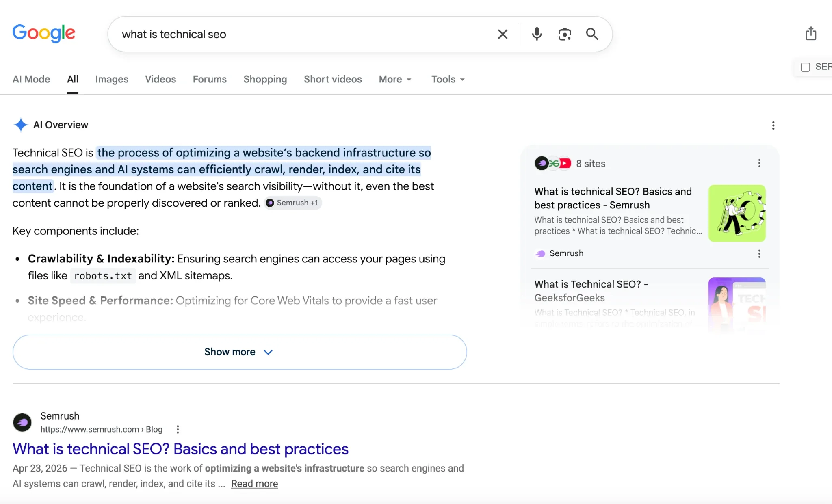Image resolution: width=832 pixels, height=504 pixels.
Task: Click the 'Crawlability & Indexability:' heading
Action: (x=101, y=259)
